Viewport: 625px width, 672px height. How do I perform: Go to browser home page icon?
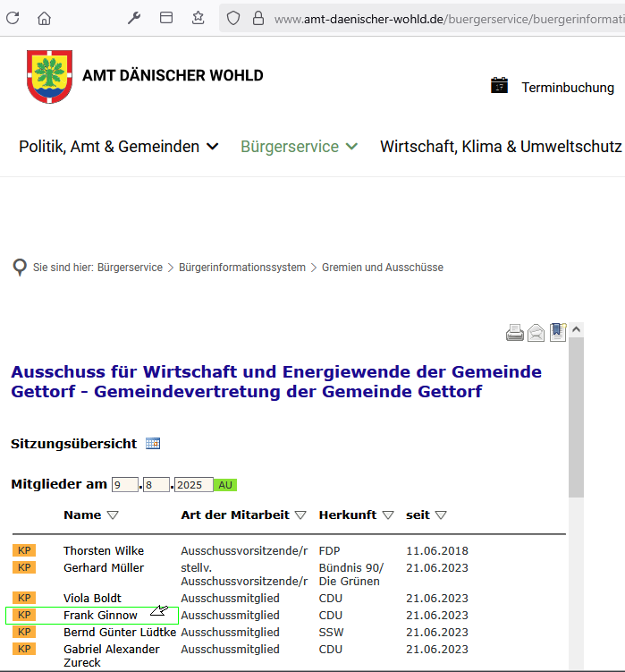point(44,18)
